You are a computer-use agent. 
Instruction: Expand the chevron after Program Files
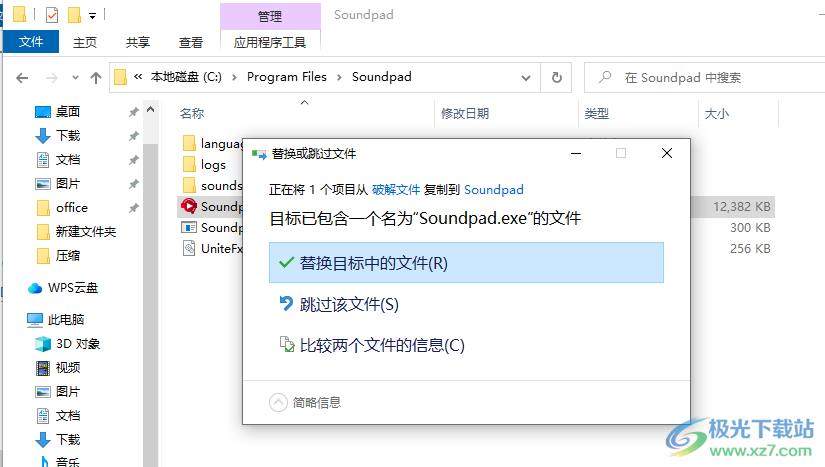pyautogui.click(x=339, y=77)
